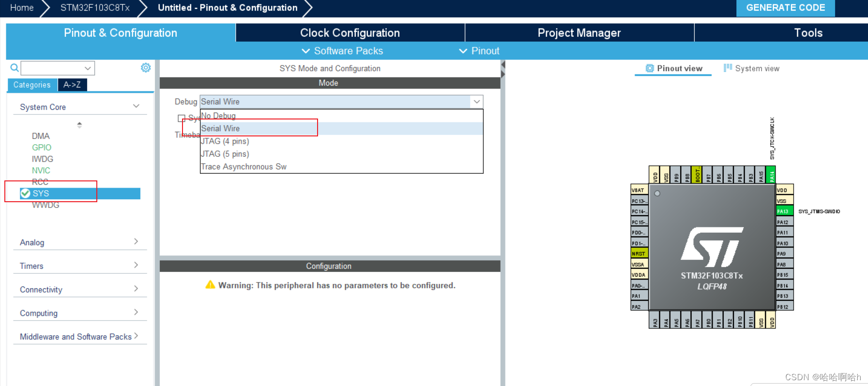
Task: Click the green PA14 pin on chip
Action: tap(772, 175)
